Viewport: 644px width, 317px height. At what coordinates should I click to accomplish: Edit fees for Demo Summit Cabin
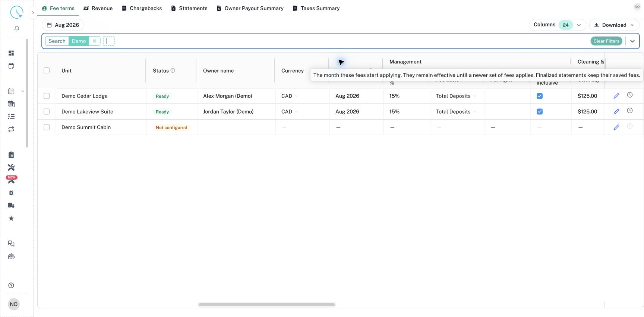pyautogui.click(x=616, y=127)
